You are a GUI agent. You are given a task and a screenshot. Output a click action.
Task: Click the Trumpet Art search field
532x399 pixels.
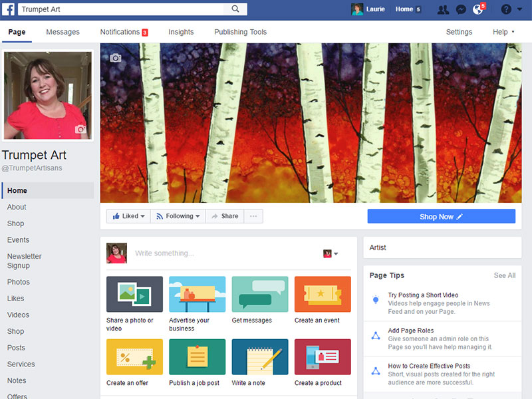click(121, 9)
